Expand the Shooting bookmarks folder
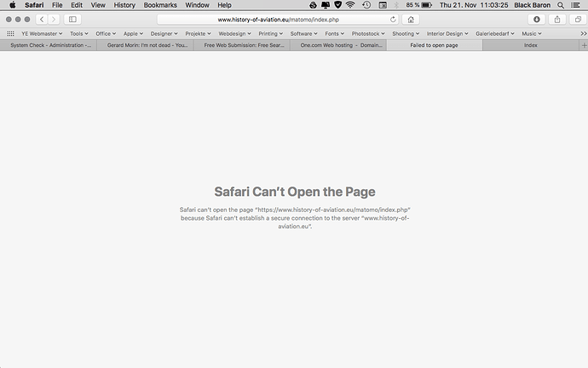Image resolution: width=588 pixels, height=368 pixels. 406,34
